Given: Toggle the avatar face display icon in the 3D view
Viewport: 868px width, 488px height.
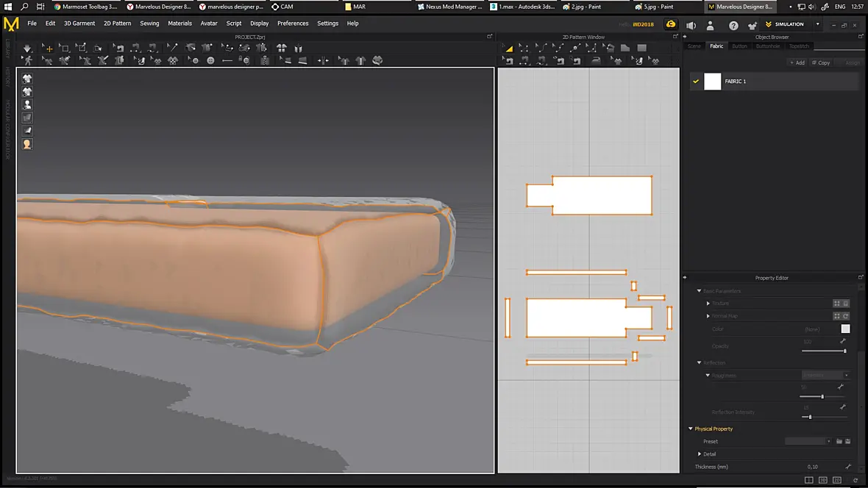Looking at the screenshot, I should coord(27,144).
